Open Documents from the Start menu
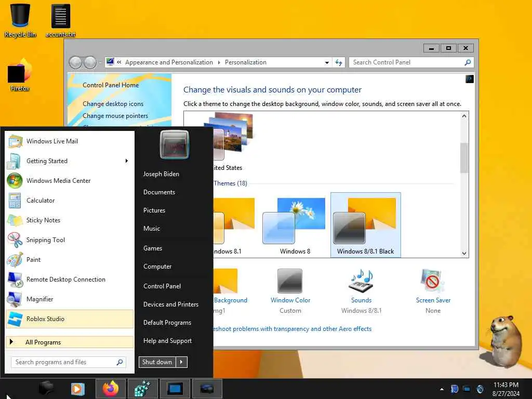Image resolution: width=532 pixels, height=399 pixels. coord(159,192)
